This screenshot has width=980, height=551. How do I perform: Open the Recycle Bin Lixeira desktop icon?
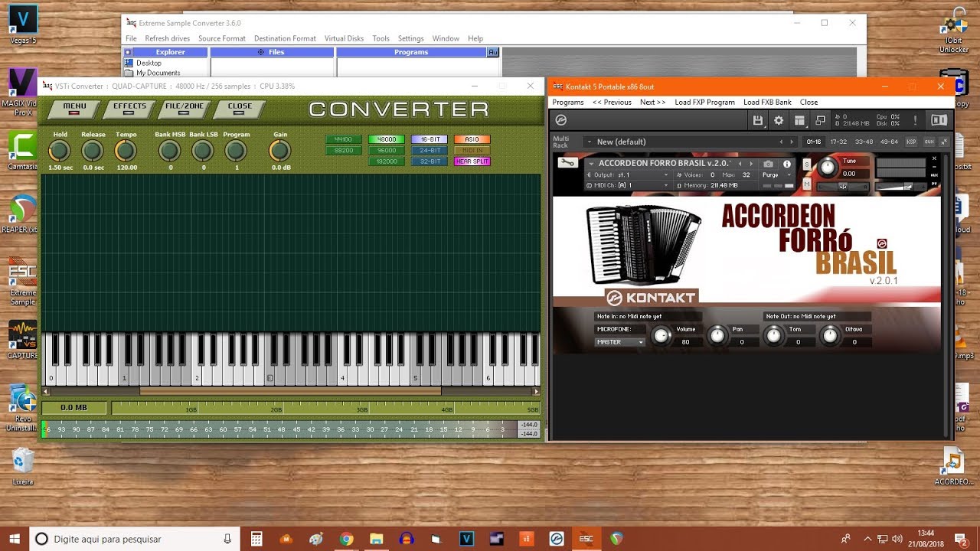pos(23,466)
